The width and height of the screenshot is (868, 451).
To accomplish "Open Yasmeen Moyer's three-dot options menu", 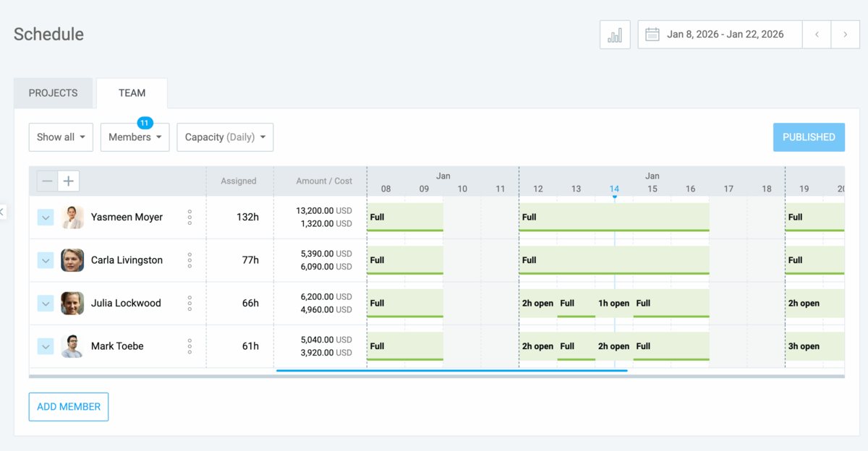I will pyautogui.click(x=190, y=217).
